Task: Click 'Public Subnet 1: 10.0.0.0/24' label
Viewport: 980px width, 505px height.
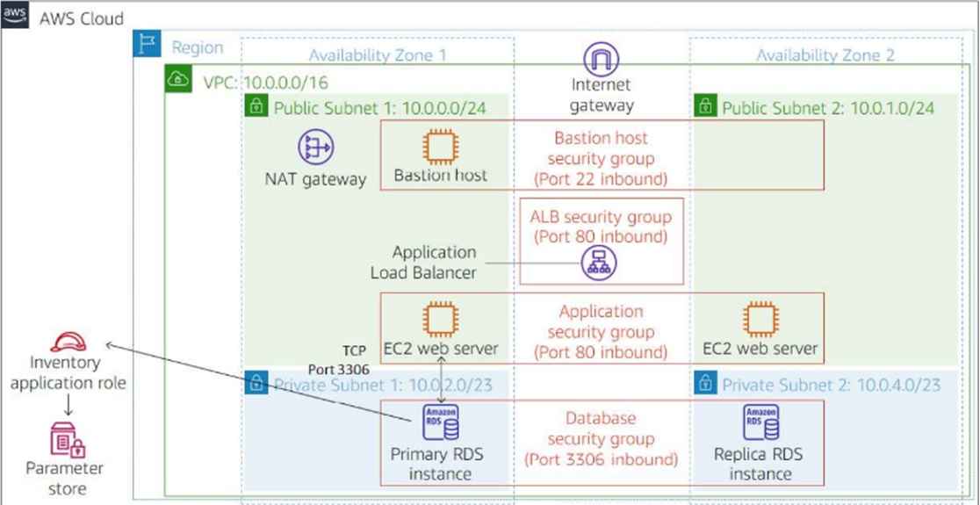Action: coord(380,109)
